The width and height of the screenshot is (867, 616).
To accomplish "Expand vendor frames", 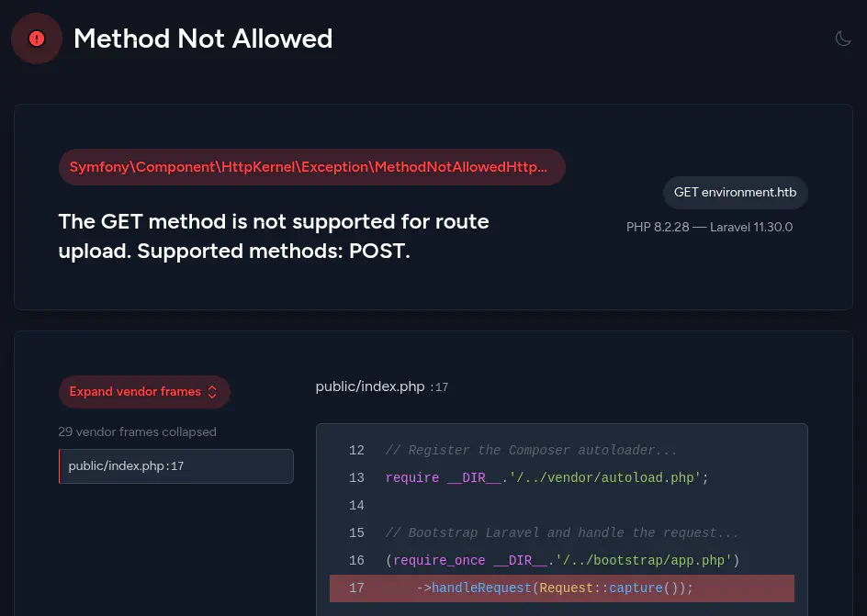I will 135,392.
